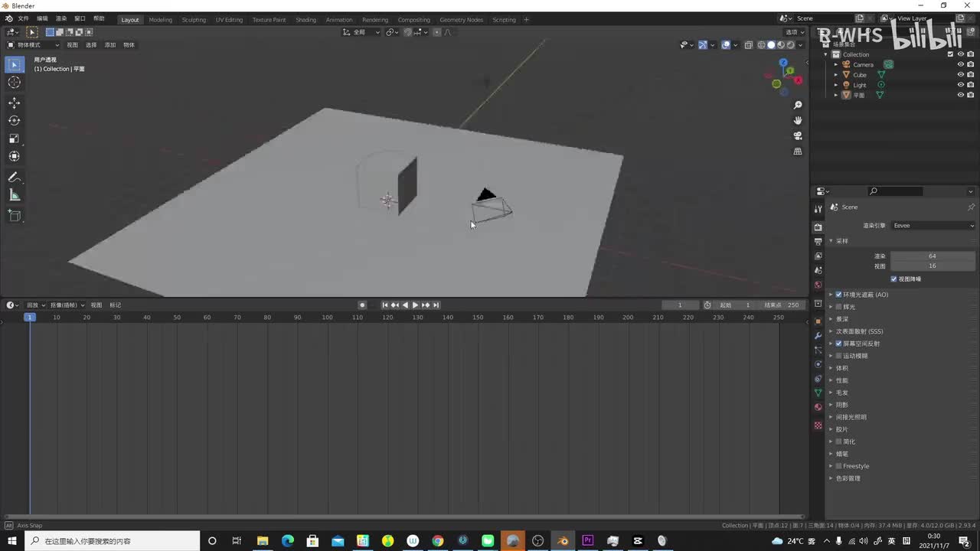Switch to the Modeling workspace tab
The image size is (980, 551).
point(160,20)
